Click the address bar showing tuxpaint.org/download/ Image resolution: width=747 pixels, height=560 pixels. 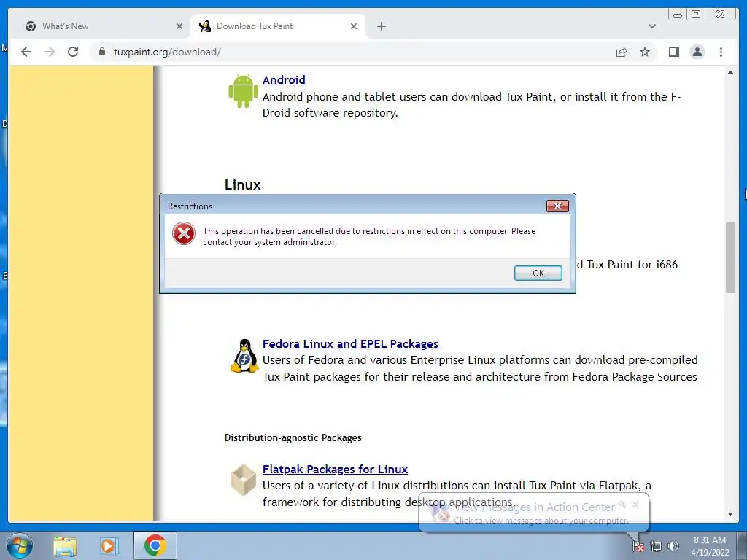point(352,52)
